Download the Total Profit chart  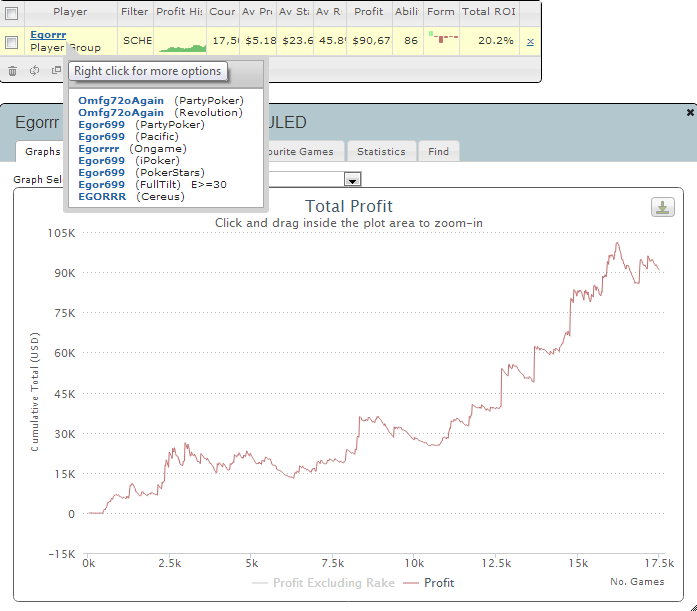(662, 207)
